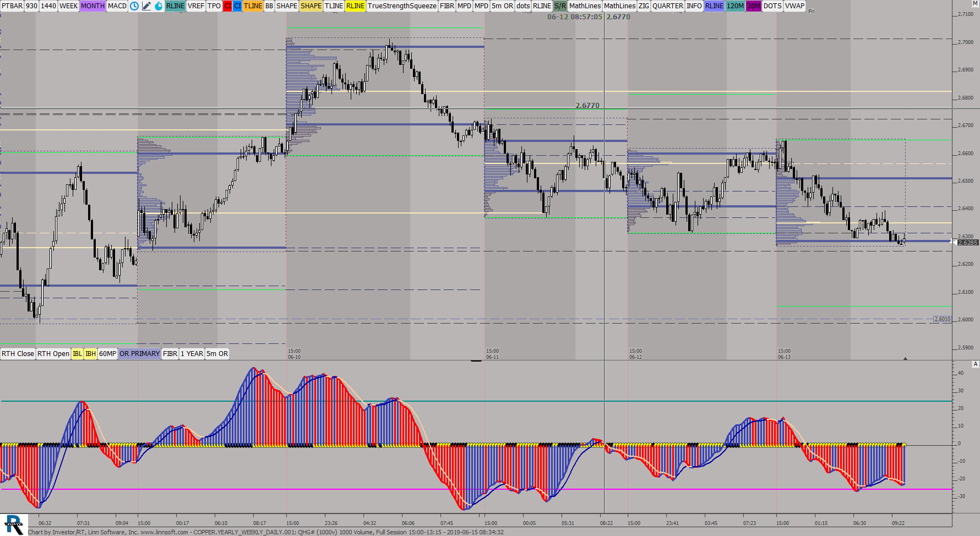Image resolution: width=980 pixels, height=536 pixels.
Task: Click the RTH Close button
Action: 18,354
